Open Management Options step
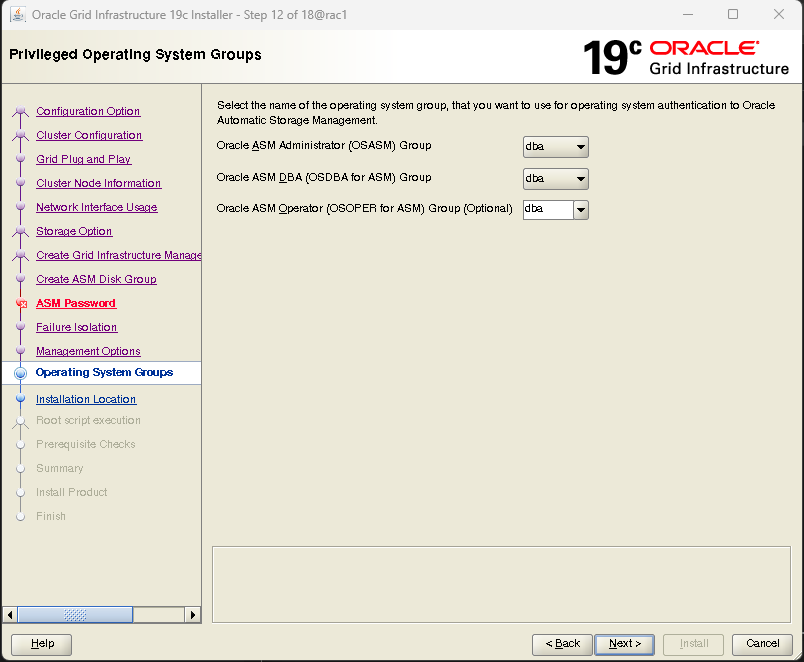The image size is (804, 662). click(x=88, y=352)
